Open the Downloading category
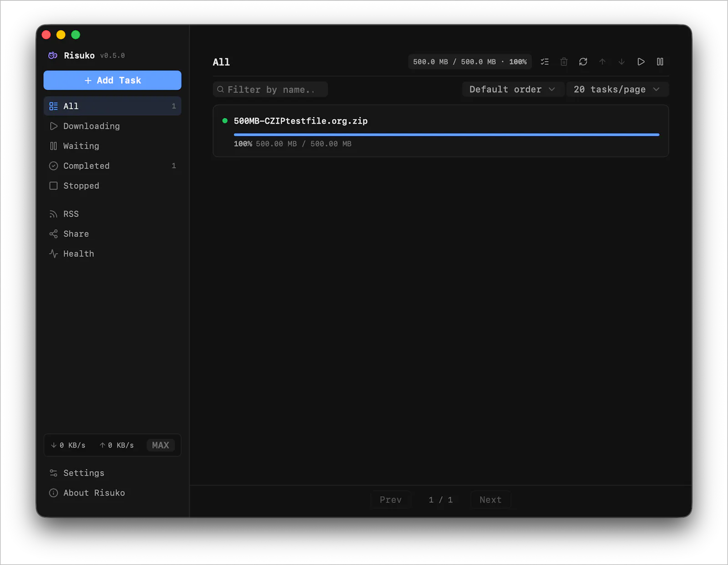 [112, 126]
